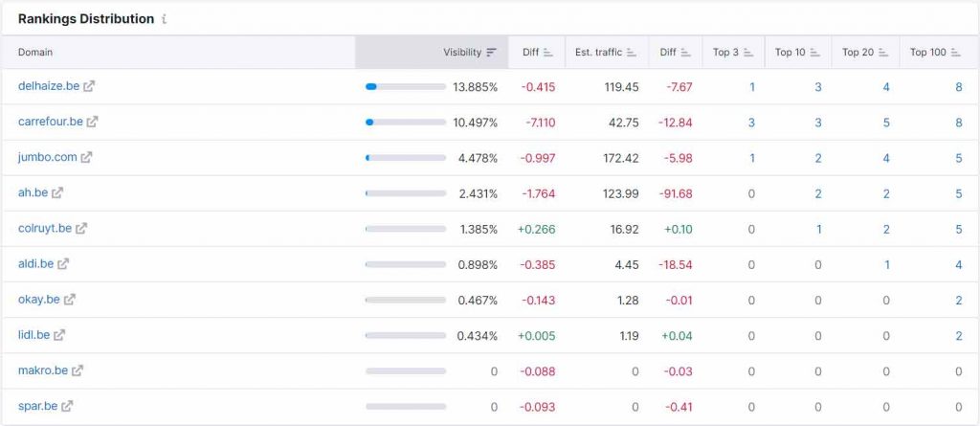
Task: Open the spar.be domain link
Action: tap(37, 406)
